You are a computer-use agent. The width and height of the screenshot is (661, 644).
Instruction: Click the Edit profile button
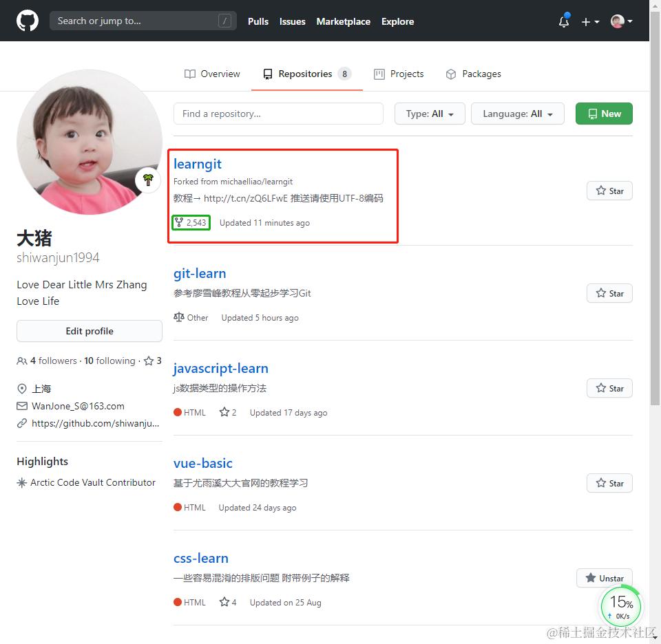[x=90, y=331]
